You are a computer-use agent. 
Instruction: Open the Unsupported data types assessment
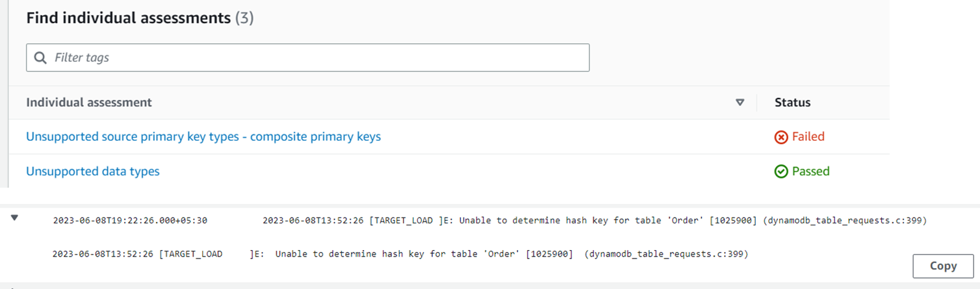coord(93,171)
